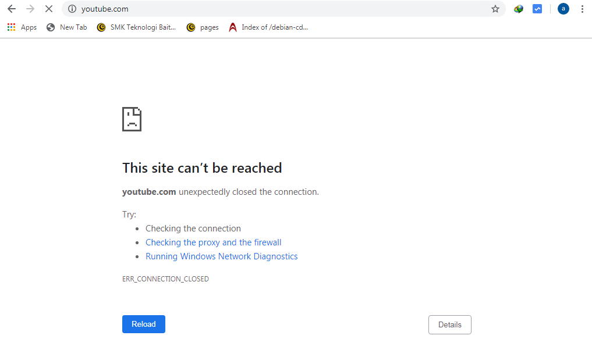The height and width of the screenshot is (364, 592).
Task: Click the ERR_CONNECTION_CLOSED error code text
Action: tap(165, 279)
